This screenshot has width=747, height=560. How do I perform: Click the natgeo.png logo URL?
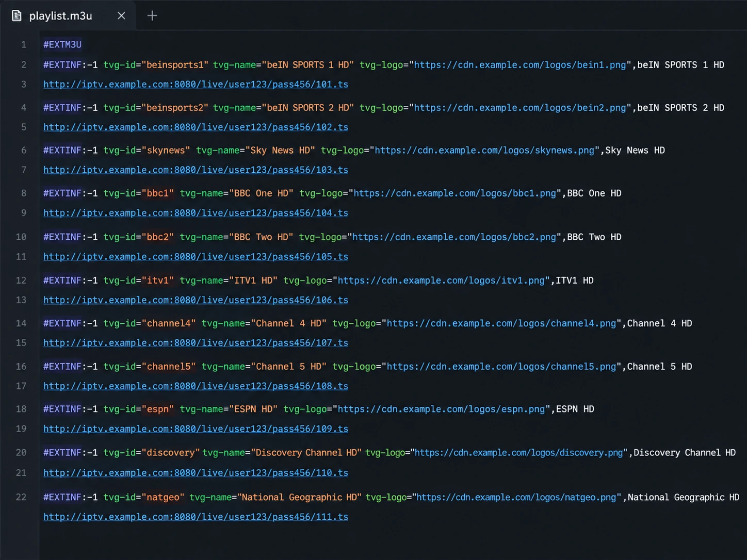coord(516,497)
